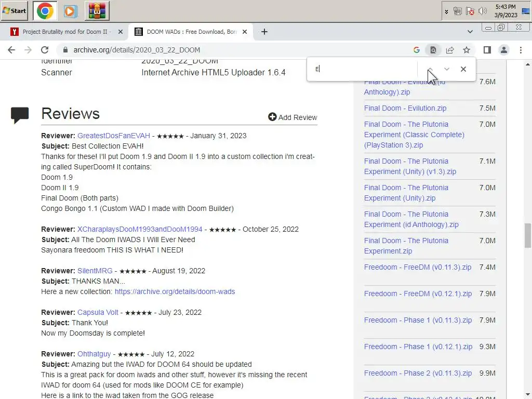Open a new browser tab

pyautogui.click(x=264, y=32)
